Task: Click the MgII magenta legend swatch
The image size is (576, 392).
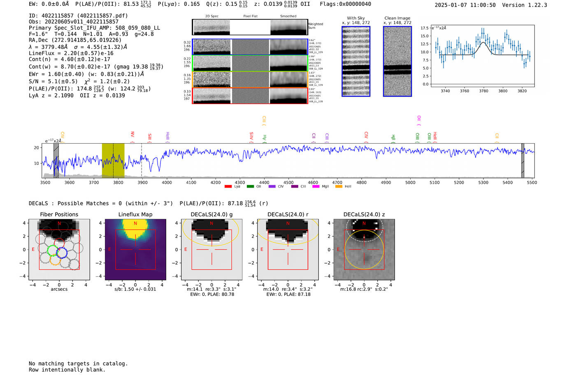Action: pos(316,186)
